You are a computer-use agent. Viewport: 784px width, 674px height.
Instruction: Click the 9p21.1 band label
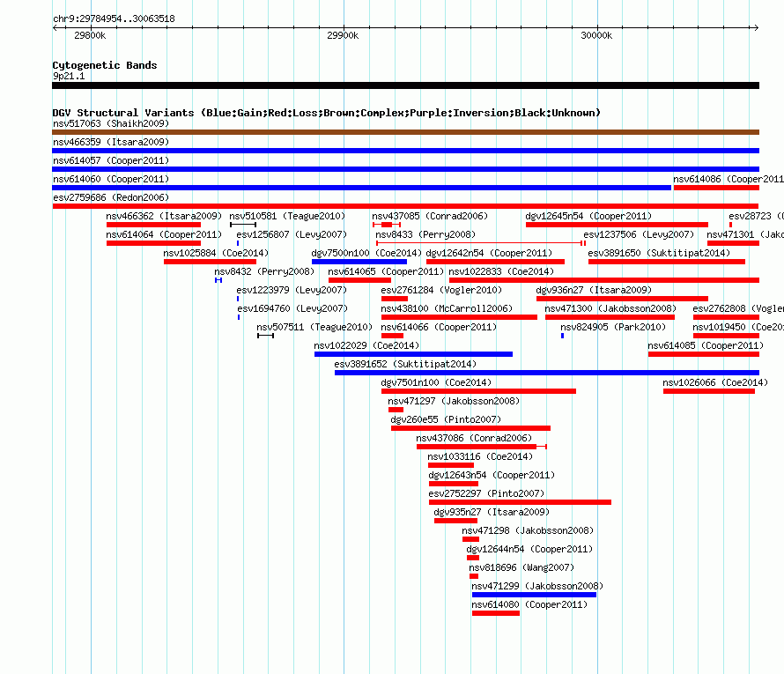[x=69, y=76]
